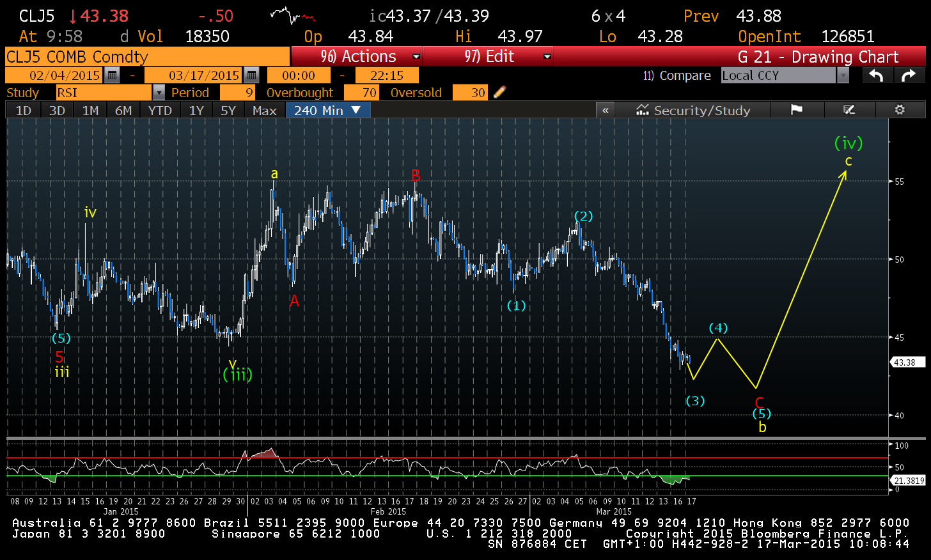This screenshot has width=931, height=560.
Task: Open the end date calendar picker
Action: coord(251,75)
